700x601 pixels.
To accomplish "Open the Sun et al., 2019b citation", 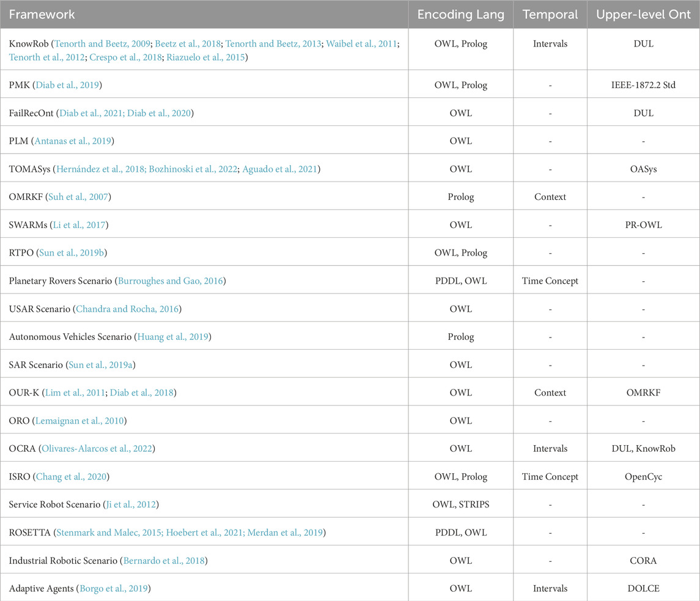I will pos(72,253).
